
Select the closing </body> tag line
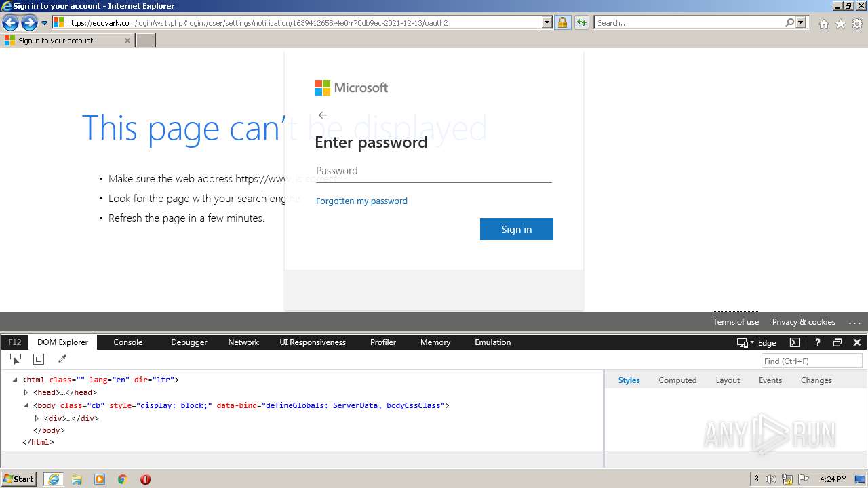pos(49,430)
